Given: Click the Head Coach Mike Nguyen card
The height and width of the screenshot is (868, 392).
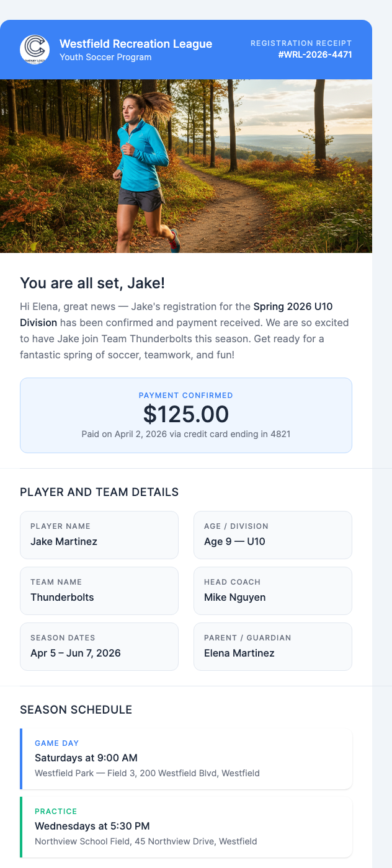Looking at the screenshot, I should tap(273, 590).
